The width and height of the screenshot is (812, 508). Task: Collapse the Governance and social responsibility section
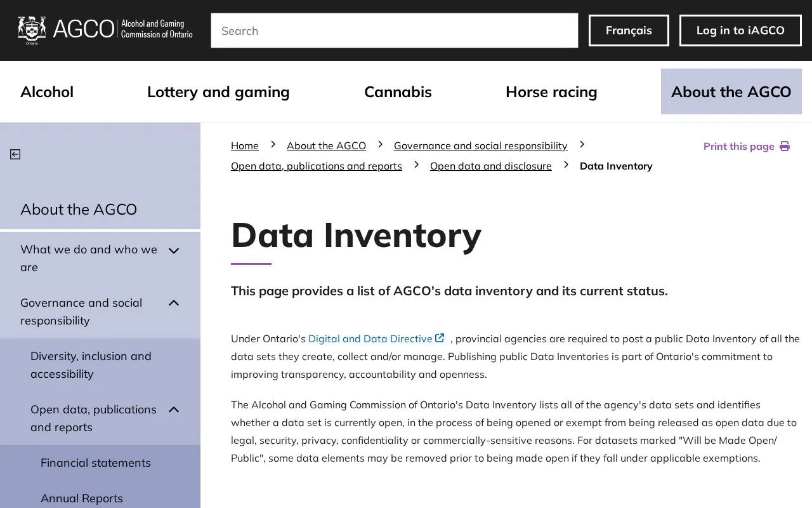point(174,304)
